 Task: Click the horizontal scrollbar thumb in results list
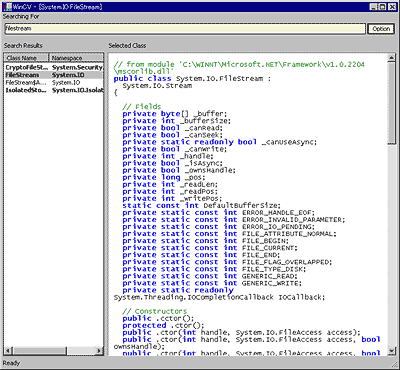40,351
